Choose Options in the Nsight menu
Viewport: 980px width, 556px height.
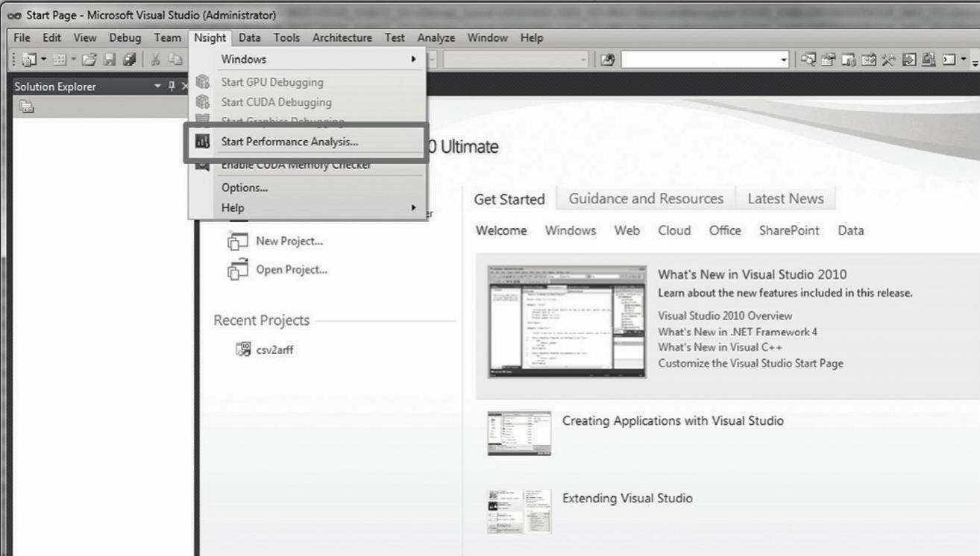point(307,188)
